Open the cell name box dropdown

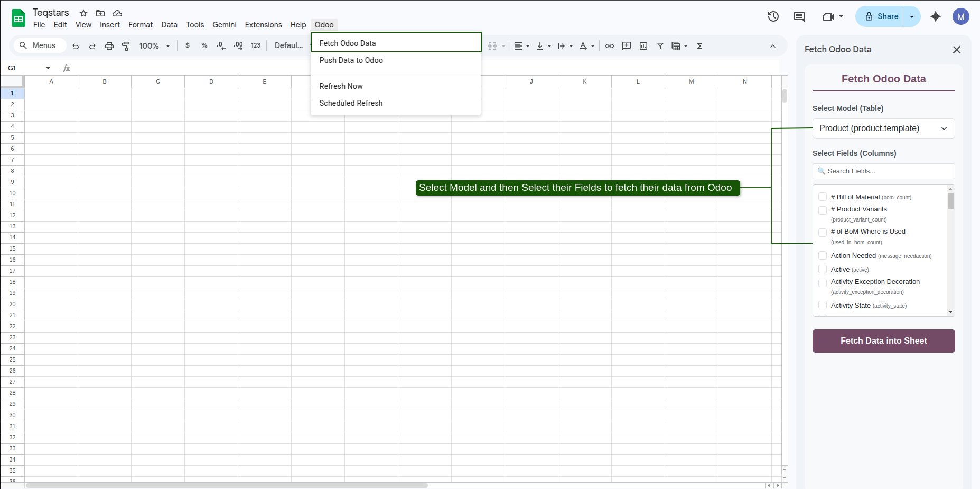point(48,68)
